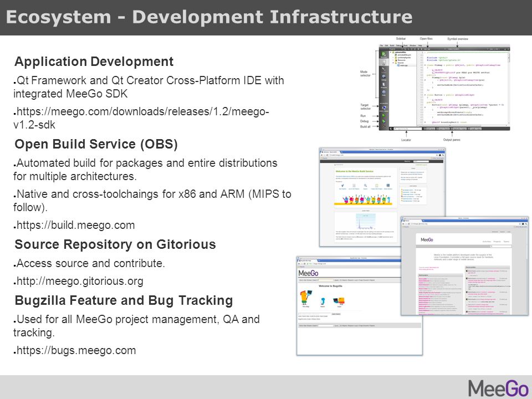Select the Bugzilla Feature and Bug Tracking heading
The height and width of the screenshot is (399, 532).
tap(124, 300)
